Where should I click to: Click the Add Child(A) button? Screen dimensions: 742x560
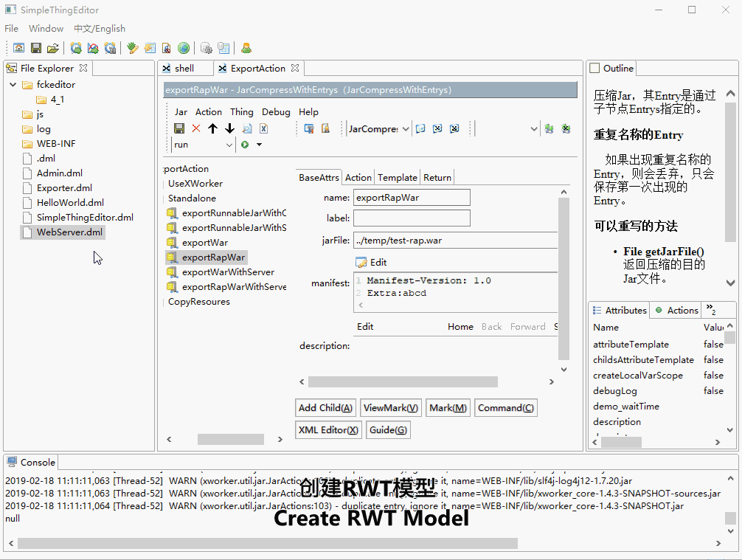(325, 407)
